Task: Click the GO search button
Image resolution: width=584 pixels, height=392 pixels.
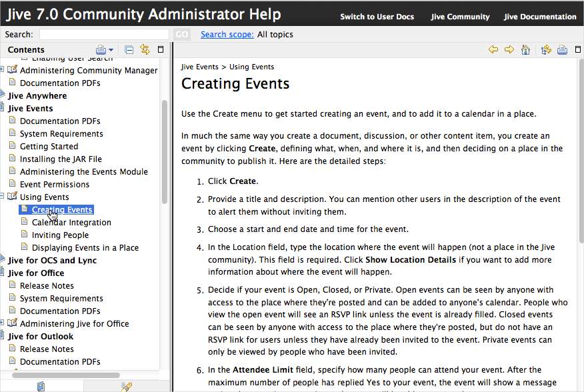Action: [x=182, y=35]
